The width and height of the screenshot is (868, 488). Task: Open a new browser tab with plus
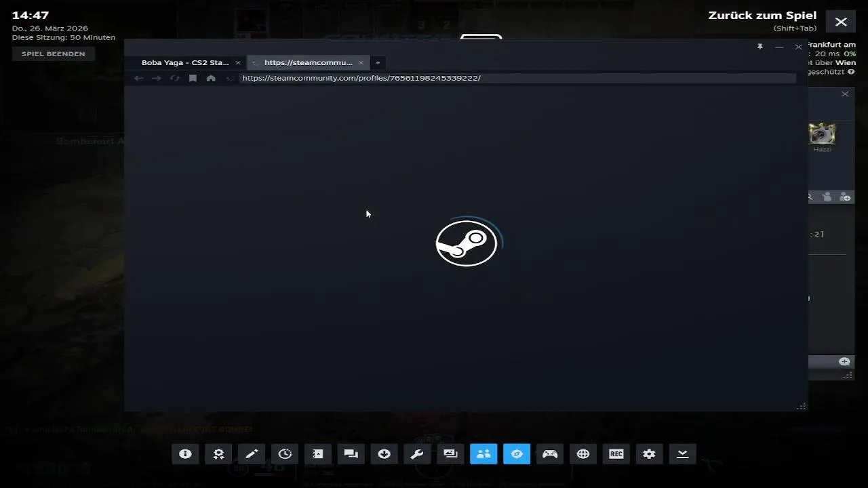coord(378,62)
